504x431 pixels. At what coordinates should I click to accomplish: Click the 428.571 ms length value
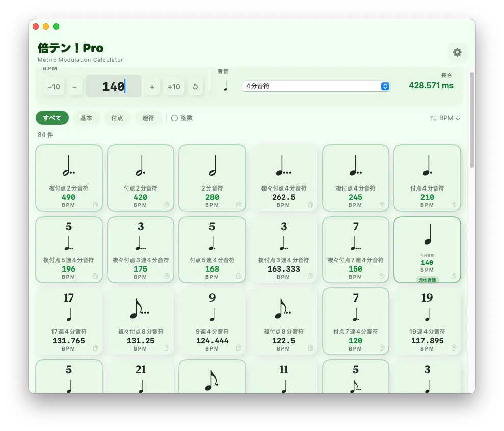(x=431, y=85)
